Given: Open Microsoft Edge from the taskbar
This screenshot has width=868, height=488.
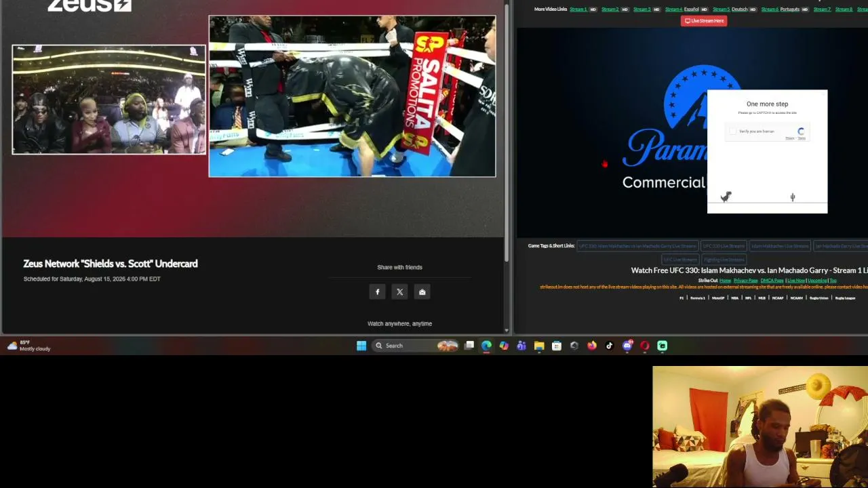Looking at the screenshot, I should click(487, 346).
